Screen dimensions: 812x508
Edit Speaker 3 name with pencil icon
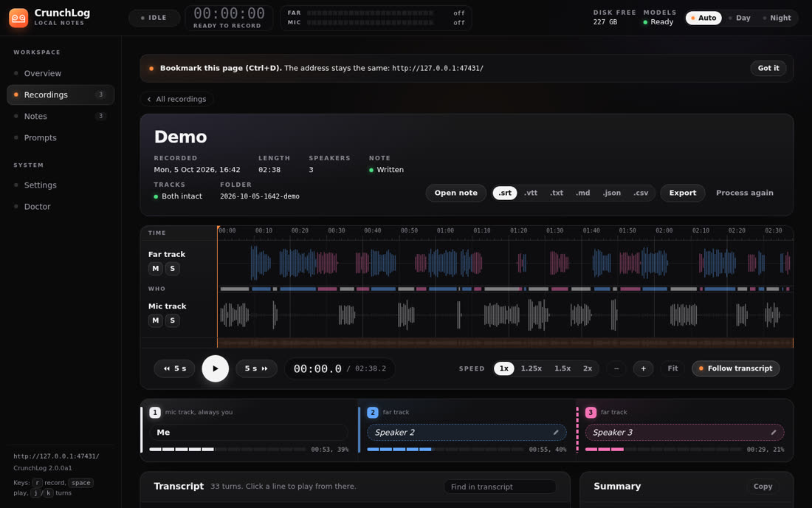point(773,433)
